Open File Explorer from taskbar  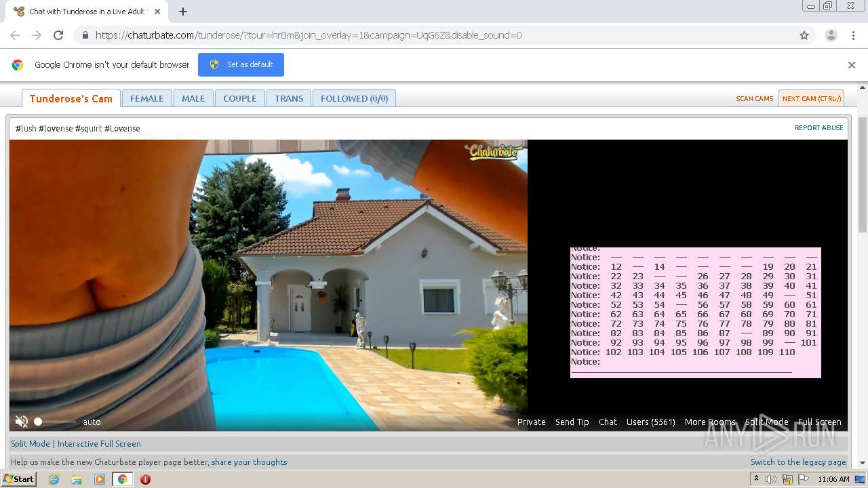(77, 479)
